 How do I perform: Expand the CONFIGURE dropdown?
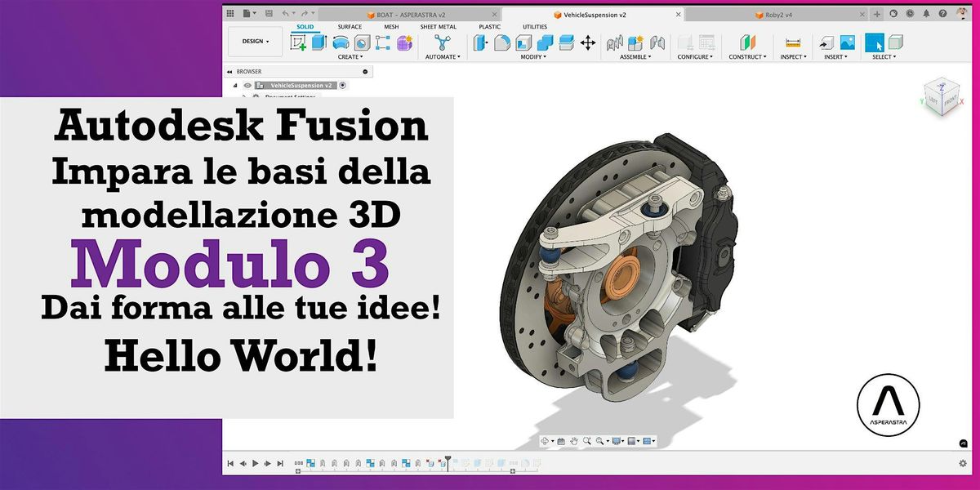coord(695,57)
